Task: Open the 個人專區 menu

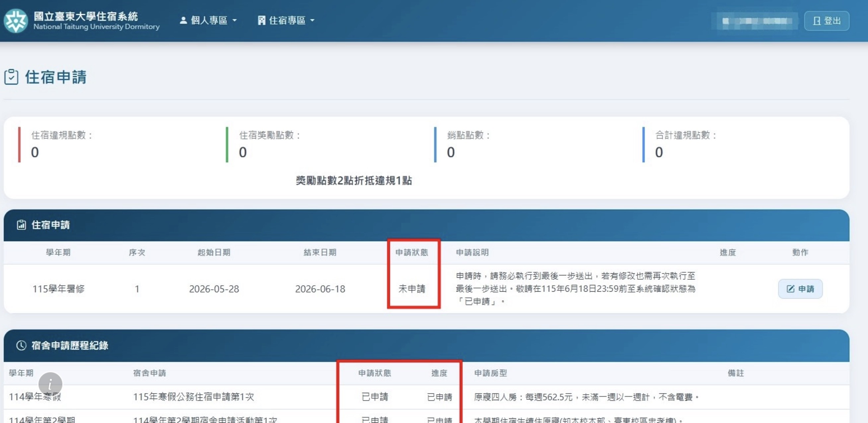Action: pos(208,21)
